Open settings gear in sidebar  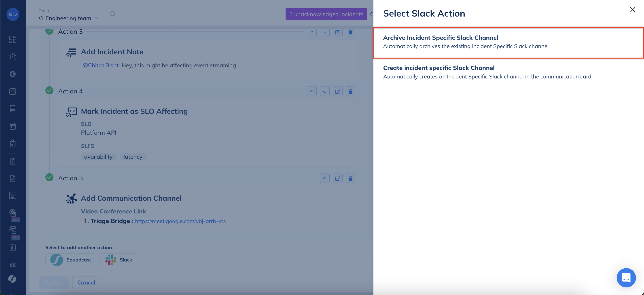click(13, 265)
